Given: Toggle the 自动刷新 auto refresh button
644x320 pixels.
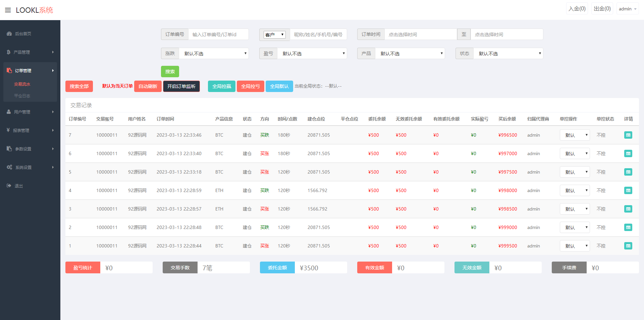Looking at the screenshot, I should pyautogui.click(x=148, y=86).
